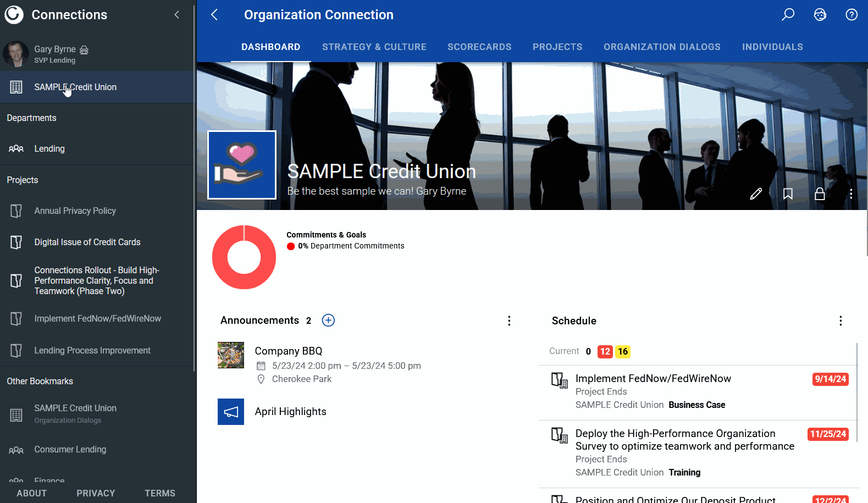Click the Lending department people icon
The height and width of the screenshot is (503, 868).
[x=16, y=148]
